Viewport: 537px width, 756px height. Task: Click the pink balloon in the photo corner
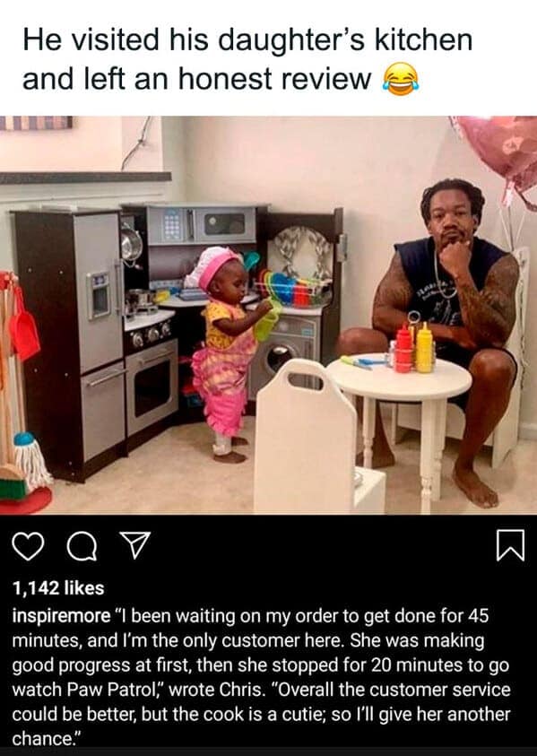[x=499, y=152]
